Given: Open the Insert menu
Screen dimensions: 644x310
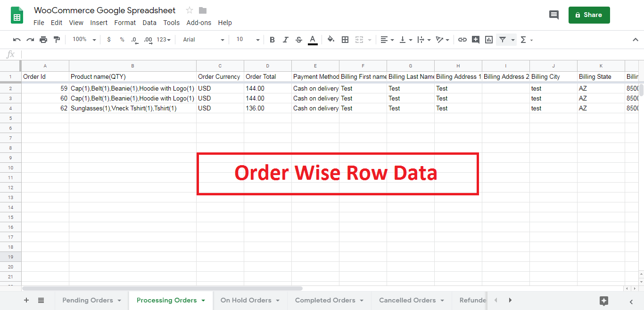Looking at the screenshot, I should pyautogui.click(x=99, y=23).
